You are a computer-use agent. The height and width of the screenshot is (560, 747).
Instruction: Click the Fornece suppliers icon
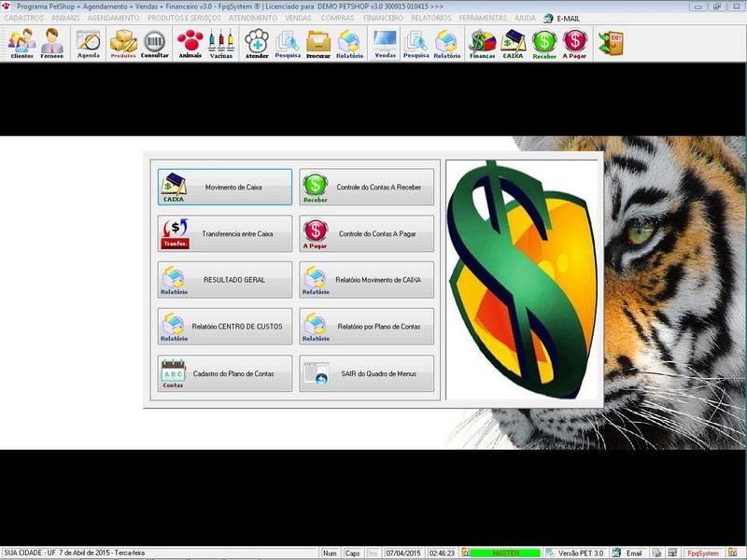[x=52, y=43]
